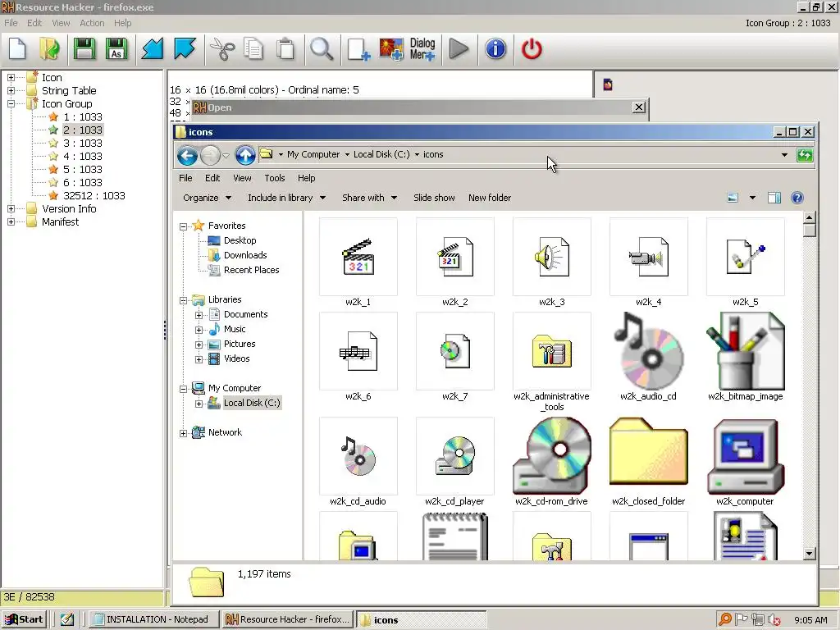Click the blue Info icon
Image resolution: width=840 pixels, height=630 pixels.
[x=495, y=49]
